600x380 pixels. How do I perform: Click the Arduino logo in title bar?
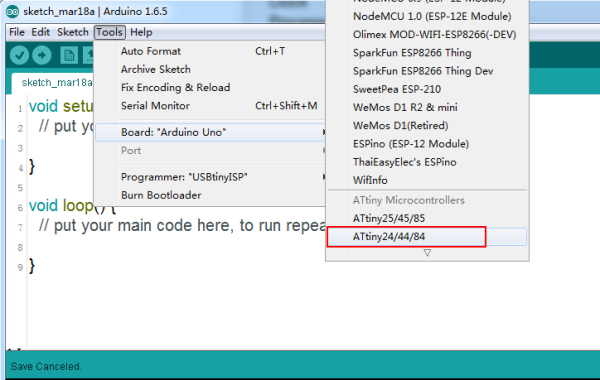click(13, 12)
